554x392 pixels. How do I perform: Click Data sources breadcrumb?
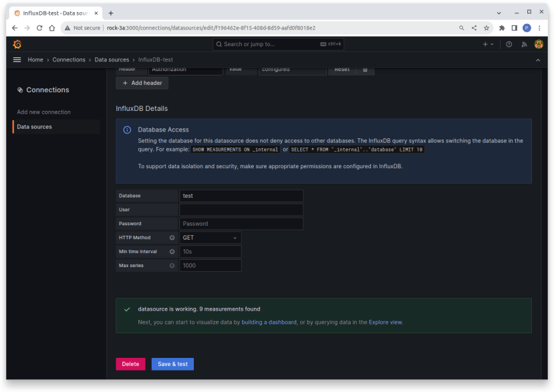point(112,59)
